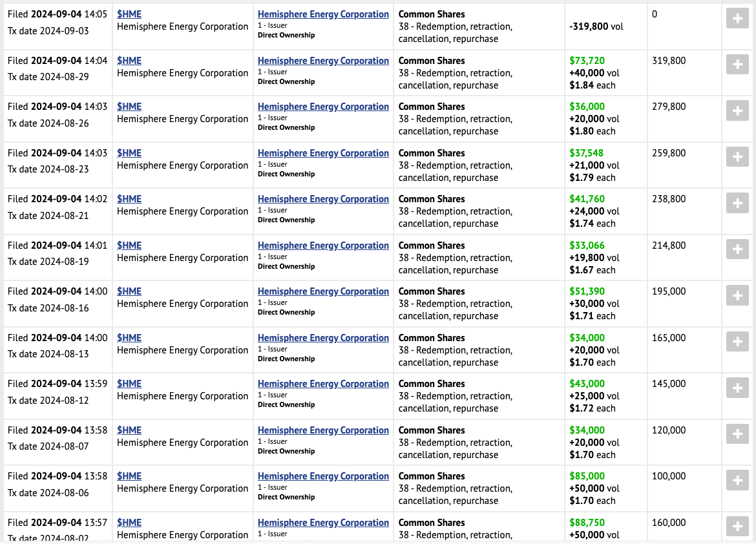
Task: Select the $33,066 transaction amount
Action: tap(587, 246)
